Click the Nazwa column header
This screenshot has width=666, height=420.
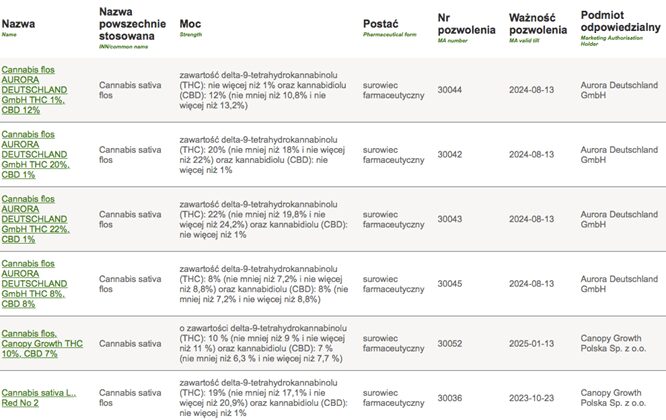(18, 24)
